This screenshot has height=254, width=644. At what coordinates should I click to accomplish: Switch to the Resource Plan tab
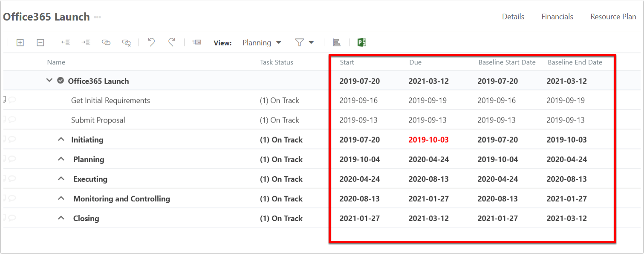613,17
